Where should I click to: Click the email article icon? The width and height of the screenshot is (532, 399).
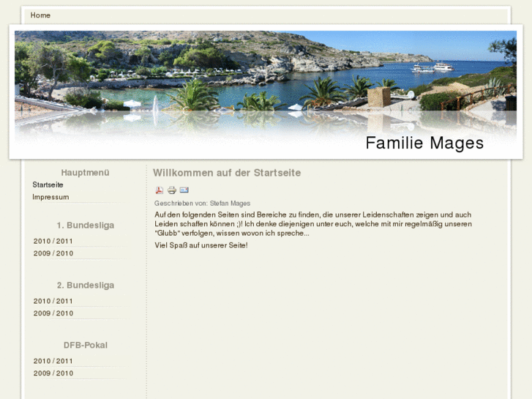(x=184, y=190)
